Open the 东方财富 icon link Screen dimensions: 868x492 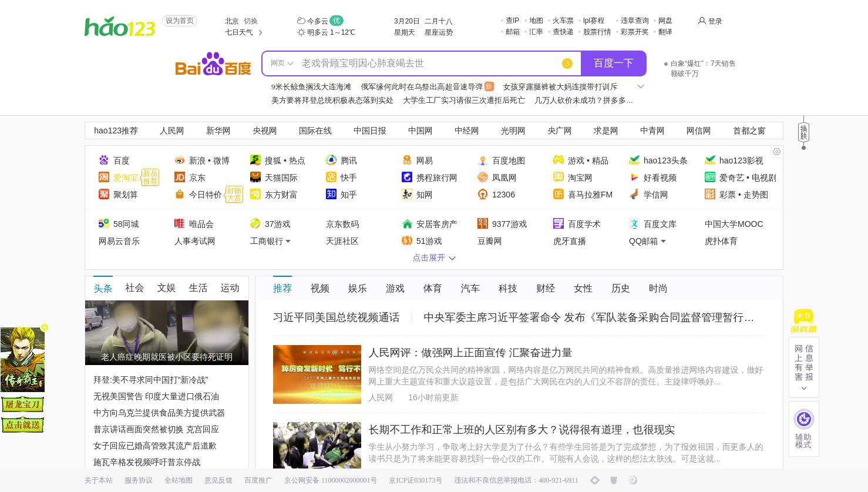point(255,194)
